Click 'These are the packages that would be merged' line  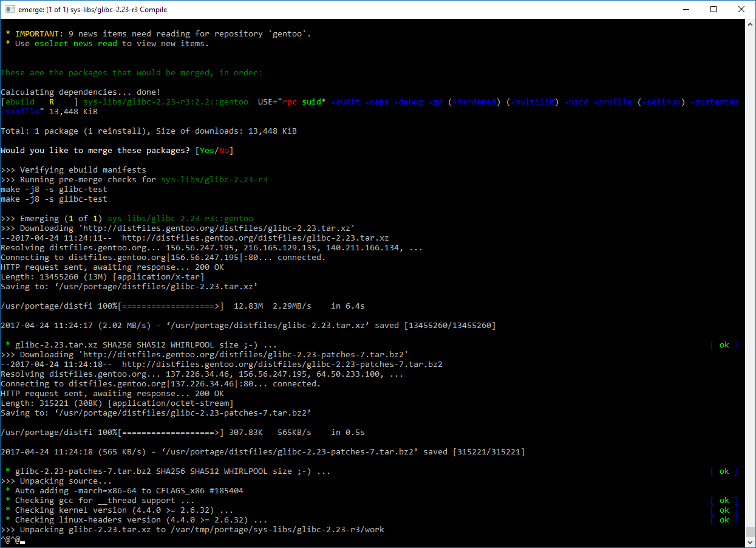(132, 73)
